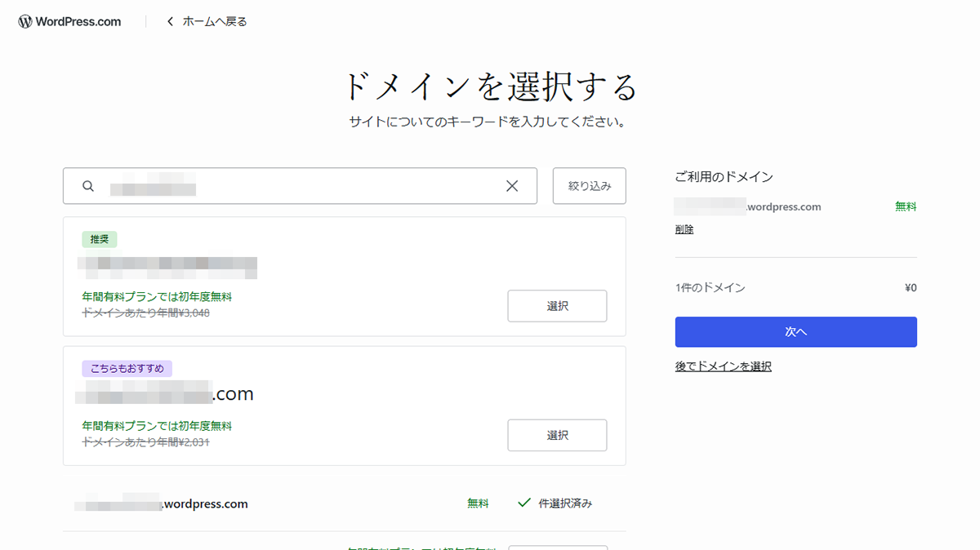Click the green checkmark next to 件選択済み
This screenshot has width=980, height=550.
(523, 503)
